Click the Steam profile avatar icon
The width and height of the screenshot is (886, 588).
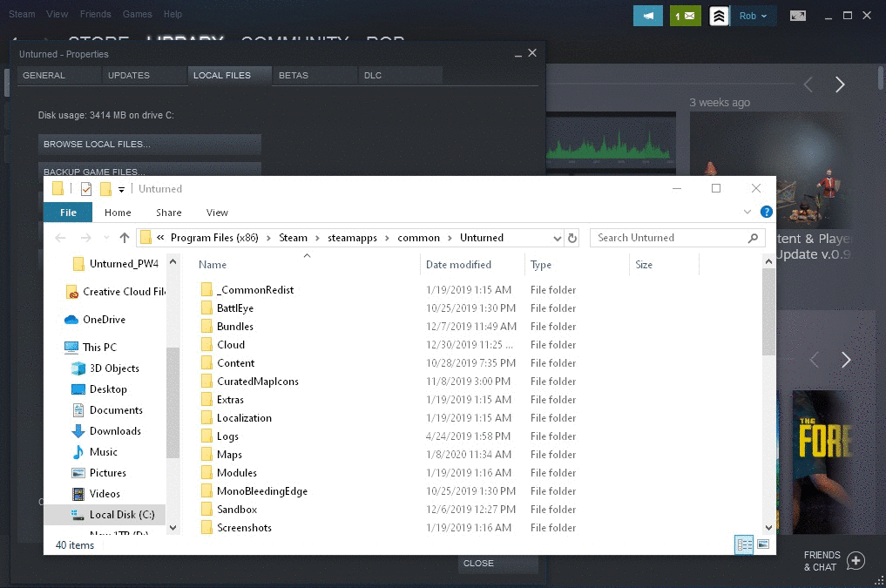(719, 16)
